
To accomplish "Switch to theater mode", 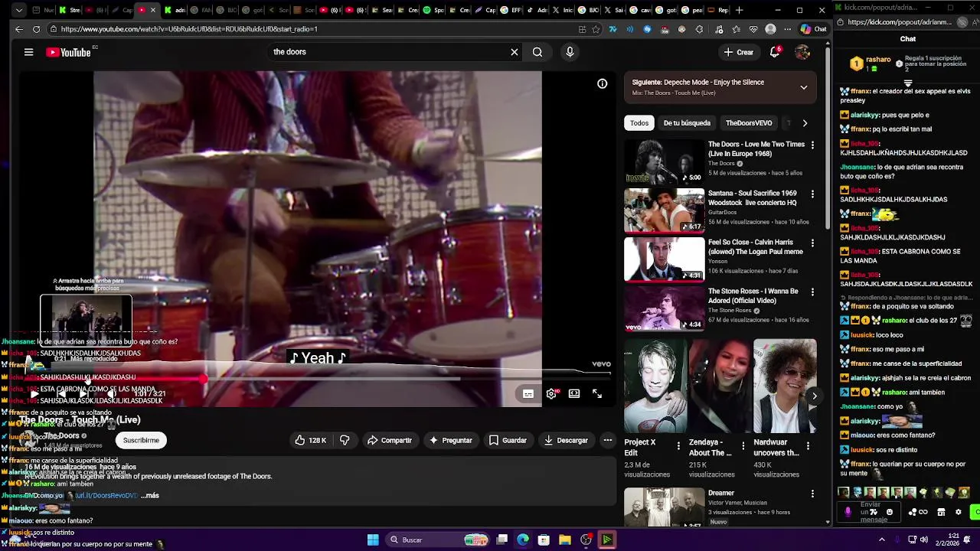I will (574, 393).
